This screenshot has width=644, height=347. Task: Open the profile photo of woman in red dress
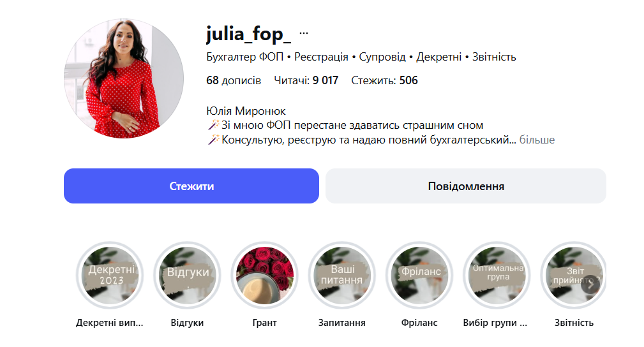point(124,78)
